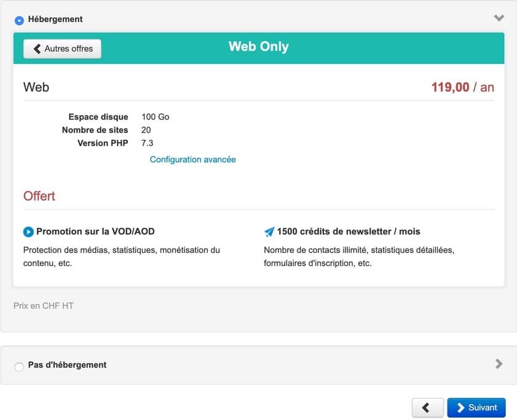Click the Autres offres button
The height and width of the screenshot is (420, 517).
[62, 49]
